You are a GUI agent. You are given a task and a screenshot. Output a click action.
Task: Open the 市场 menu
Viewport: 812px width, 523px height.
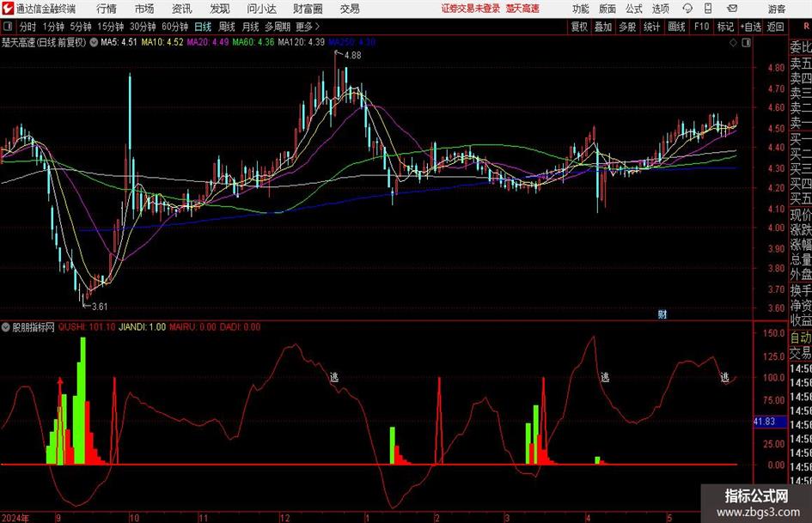click(144, 9)
